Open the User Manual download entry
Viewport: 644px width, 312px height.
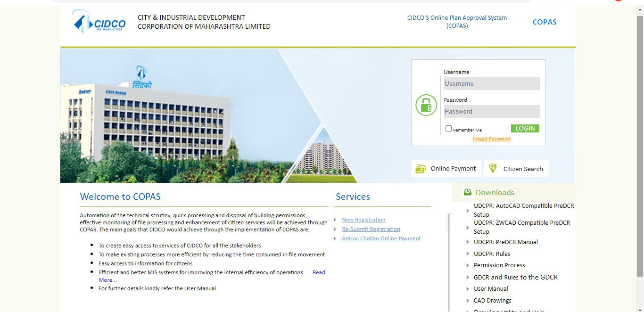point(490,288)
